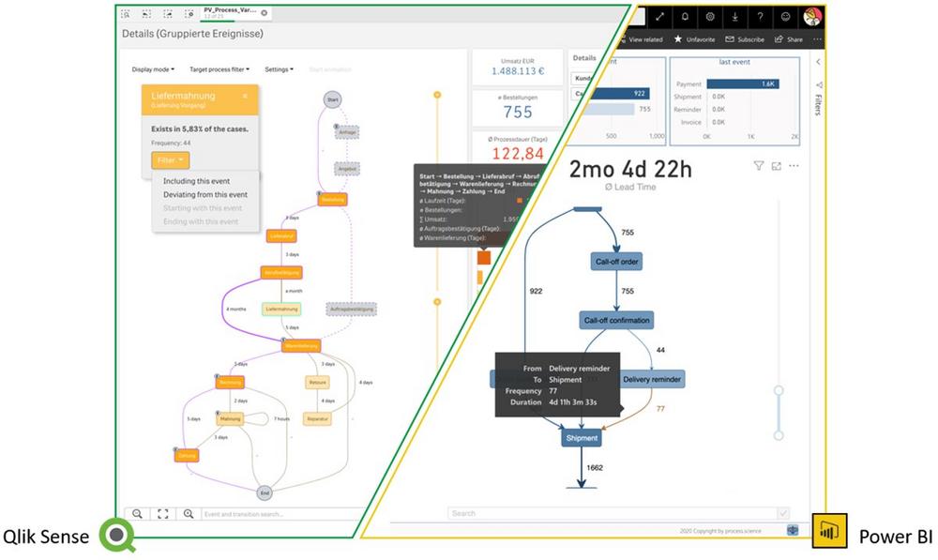
Task: Expand the Filters pane chevron
Action: pos(819,62)
